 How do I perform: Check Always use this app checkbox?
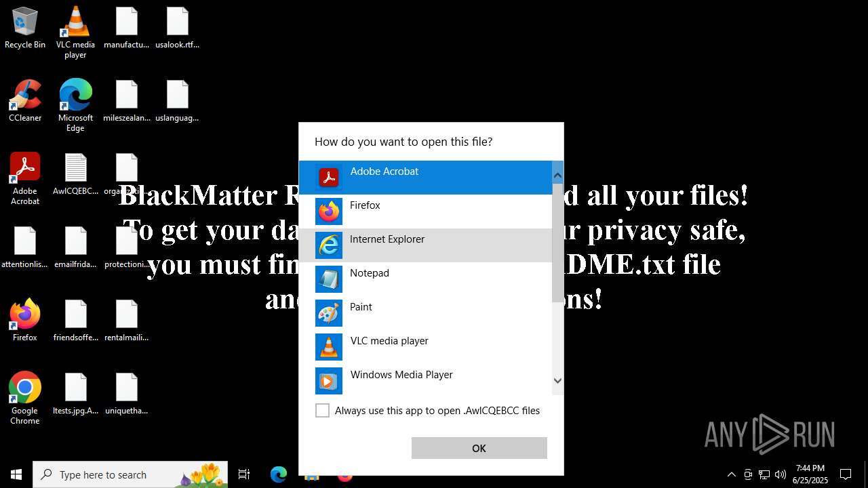322,410
